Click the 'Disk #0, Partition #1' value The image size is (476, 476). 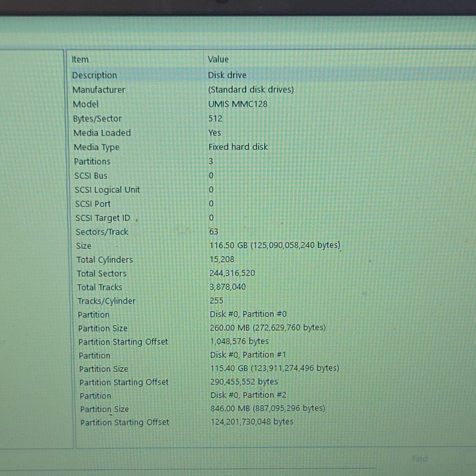click(248, 355)
